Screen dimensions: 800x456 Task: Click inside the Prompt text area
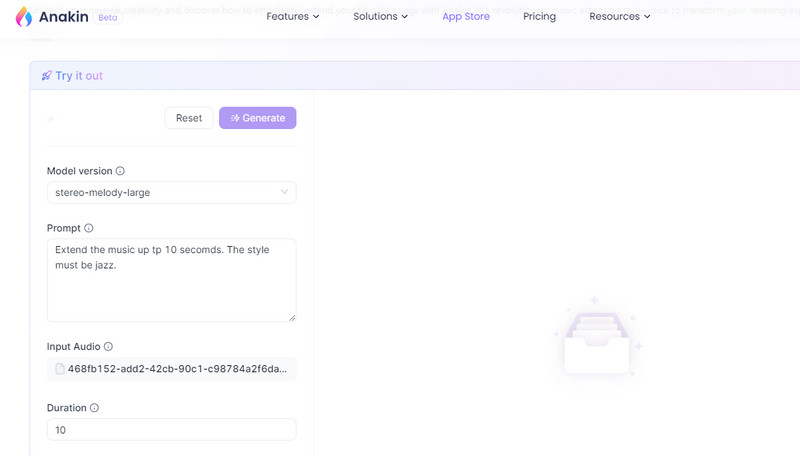pyautogui.click(x=171, y=285)
